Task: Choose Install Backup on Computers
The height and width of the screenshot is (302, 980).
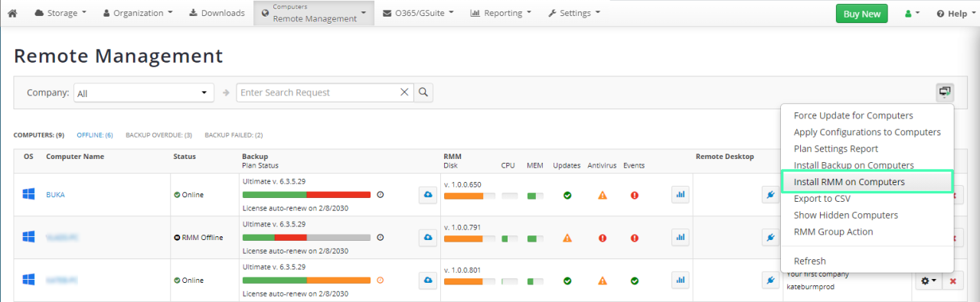Action: pyautogui.click(x=854, y=165)
